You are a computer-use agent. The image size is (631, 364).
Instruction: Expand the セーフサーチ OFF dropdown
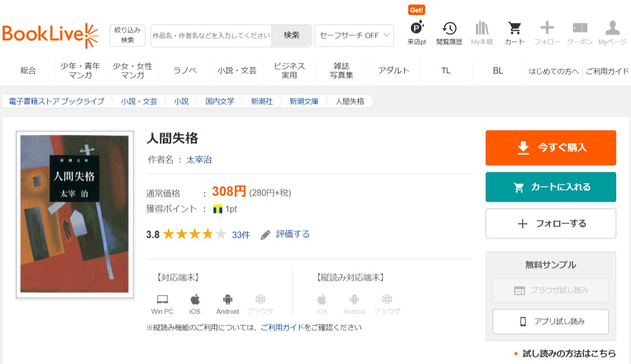[354, 36]
